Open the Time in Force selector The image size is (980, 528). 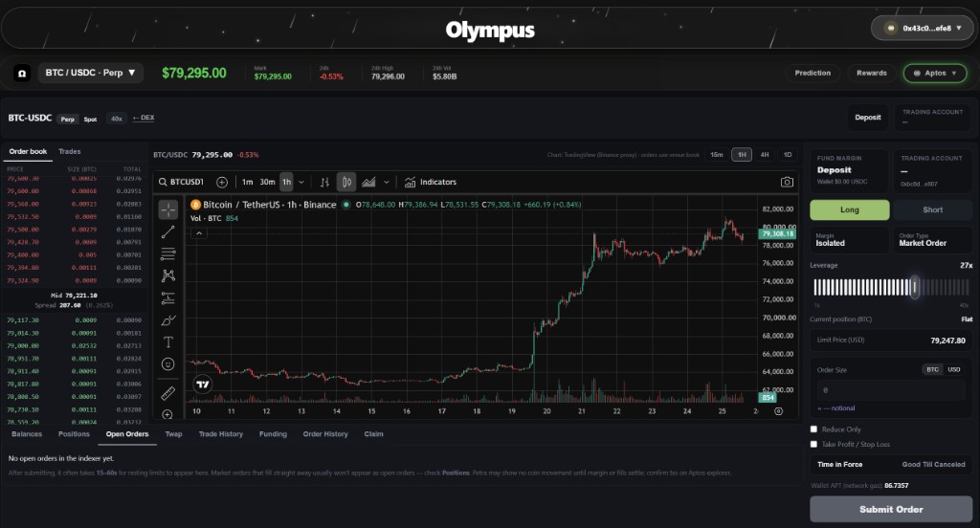[891, 464]
